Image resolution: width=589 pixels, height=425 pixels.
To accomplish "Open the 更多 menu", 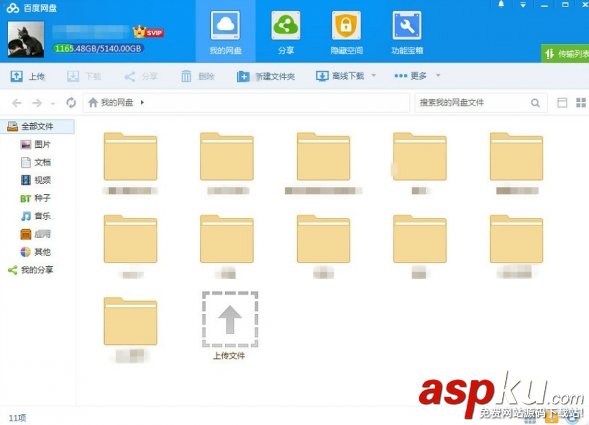I will (410, 76).
